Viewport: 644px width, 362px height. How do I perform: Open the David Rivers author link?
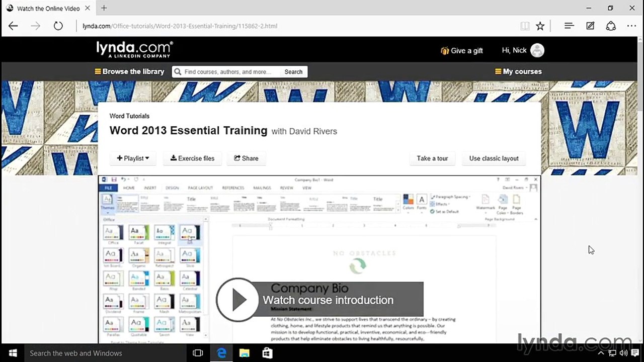click(313, 132)
